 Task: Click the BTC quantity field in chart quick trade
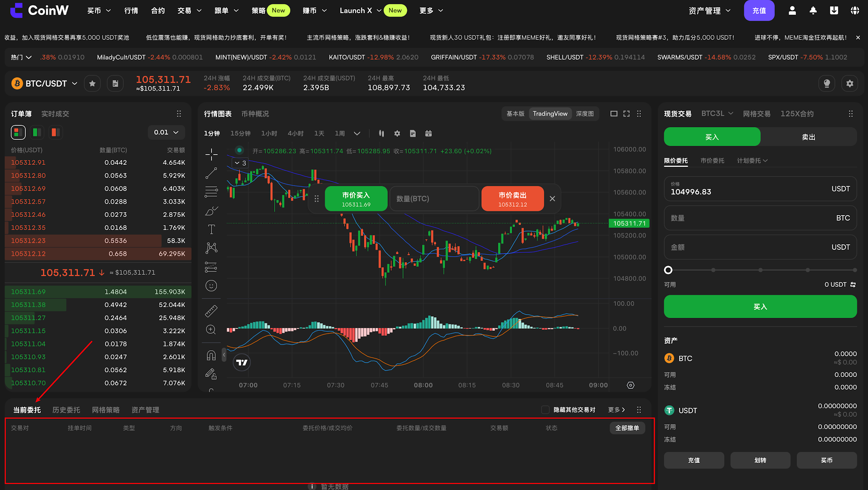[x=434, y=199]
